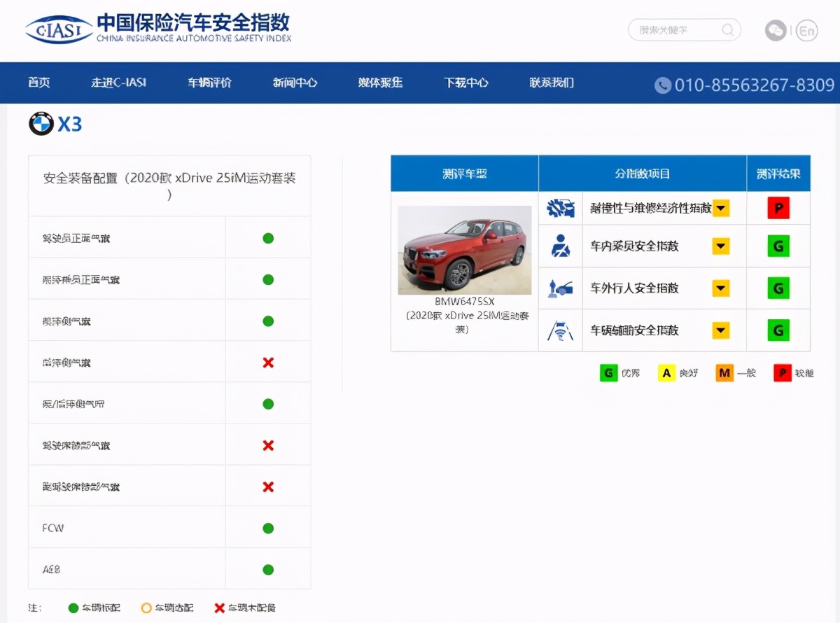Open the 车辆评价 menu item
840x623 pixels.
pyautogui.click(x=208, y=83)
